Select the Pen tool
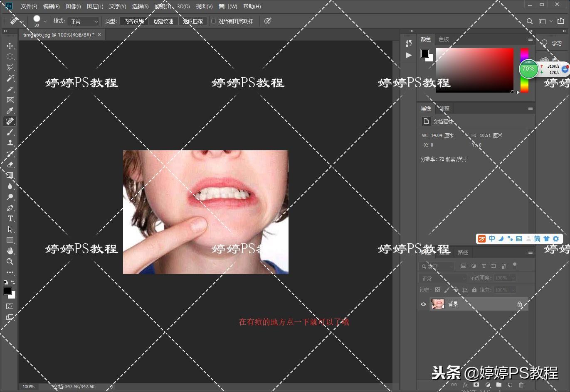 [x=10, y=208]
